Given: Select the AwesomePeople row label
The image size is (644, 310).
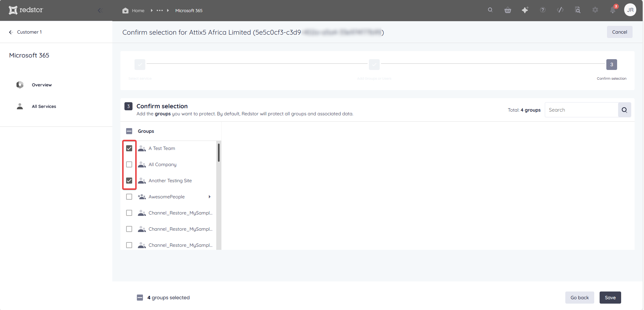Looking at the screenshot, I should [x=166, y=197].
